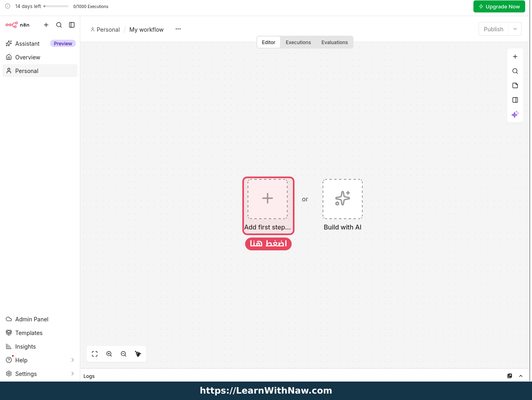This screenshot has height=400, width=532.
Task: Switch to the Executions tab
Action: 298,43
